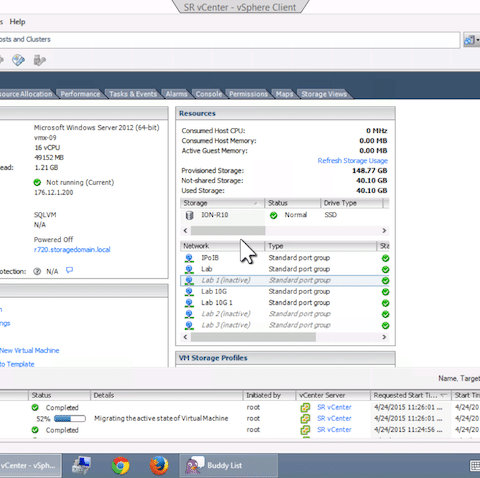Click the vCenter icon in migrating task row

click(305, 419)
